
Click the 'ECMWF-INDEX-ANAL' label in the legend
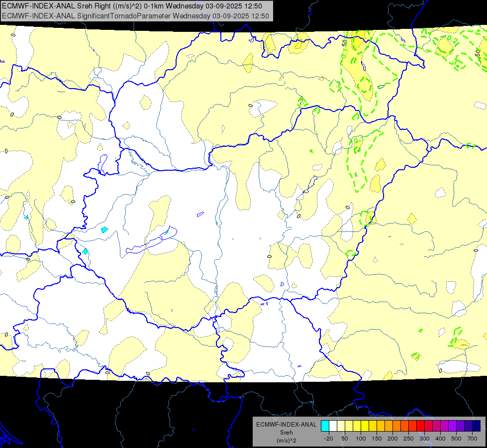286,425
